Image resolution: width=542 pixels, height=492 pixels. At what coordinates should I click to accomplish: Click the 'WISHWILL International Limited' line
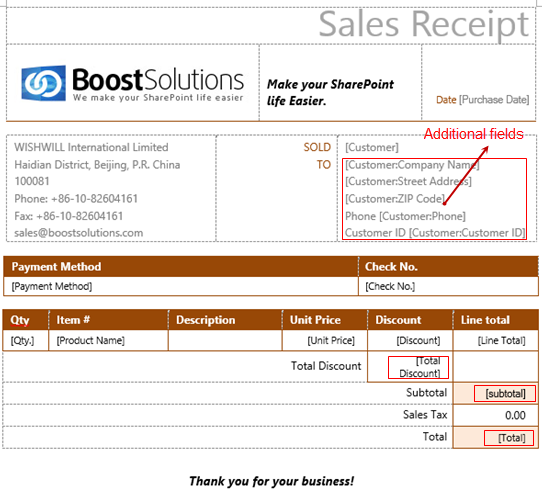[91, 147]
